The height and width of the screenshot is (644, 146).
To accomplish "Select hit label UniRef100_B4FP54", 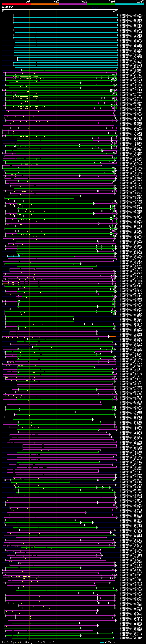I will pyautogui.click(x=131, y=58).
